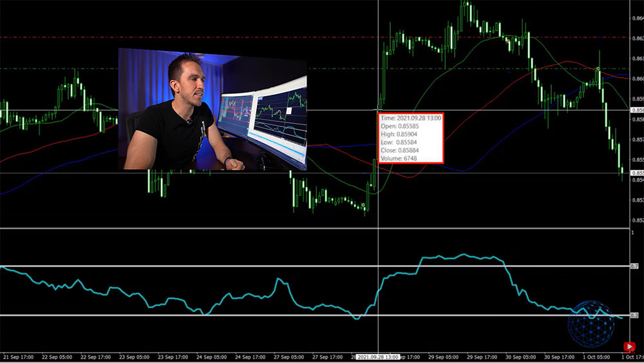The height and width of the screenshot is (363, 644).
Task: Click the crosshair date label 2021.09.28 13:00
Action: 379,357
